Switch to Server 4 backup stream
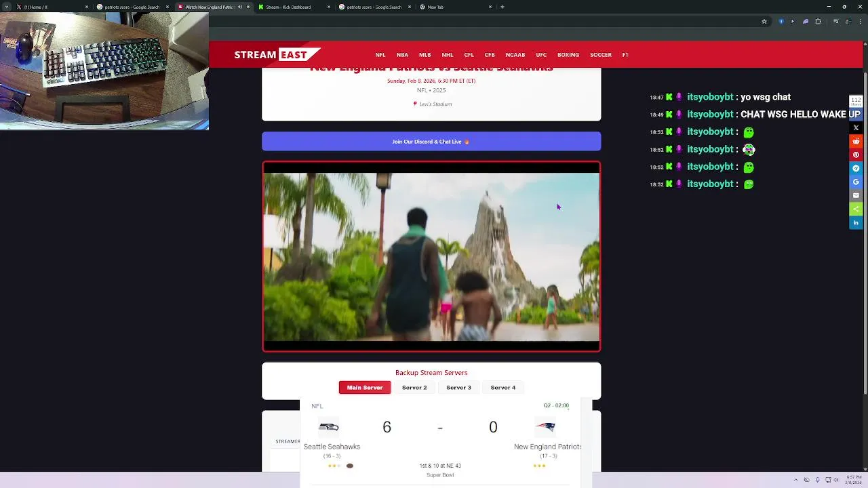Image resolution: width=868 pixels, height=488 pixels. (503, 388)
